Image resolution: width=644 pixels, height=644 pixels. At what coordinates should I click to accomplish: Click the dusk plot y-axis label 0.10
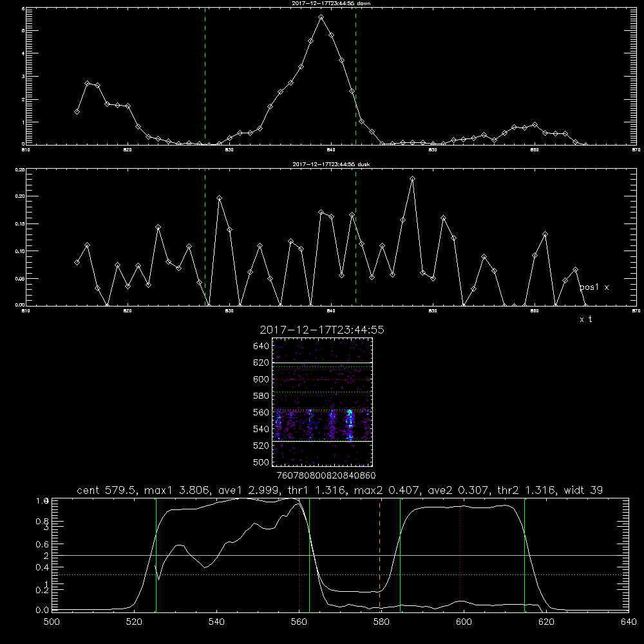pos(20,251)
